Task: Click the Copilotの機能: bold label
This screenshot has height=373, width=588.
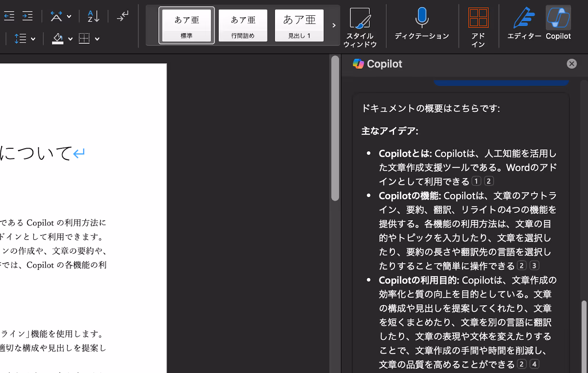Action: click(410, 196)
